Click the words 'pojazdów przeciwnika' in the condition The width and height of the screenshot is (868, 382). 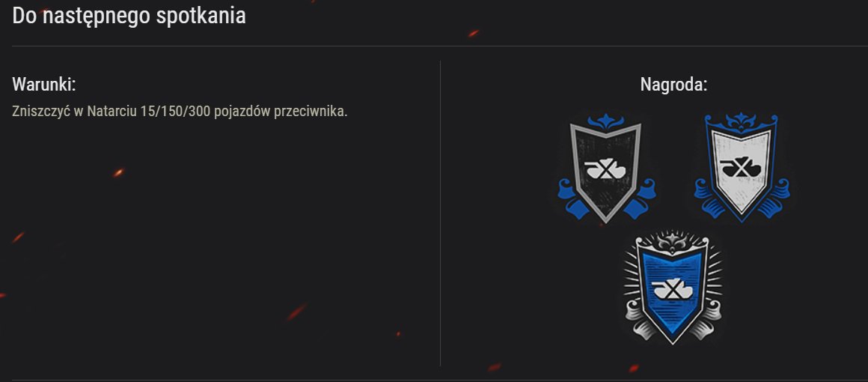tap(281, 112)
